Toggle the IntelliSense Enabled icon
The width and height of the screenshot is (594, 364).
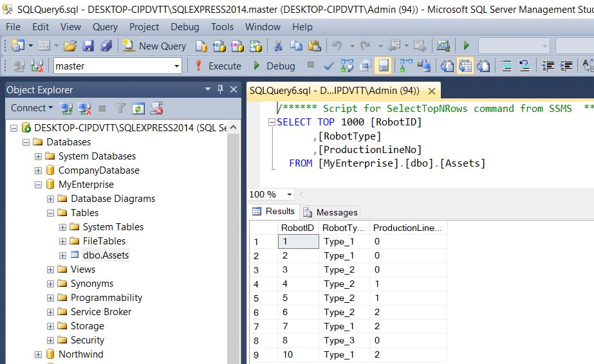click(x=383, y=66)
